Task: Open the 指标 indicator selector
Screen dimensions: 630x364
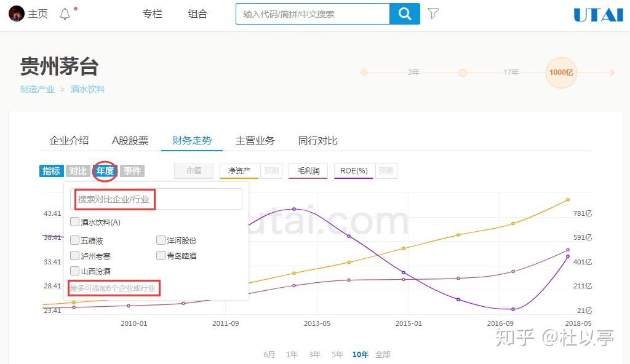Action: [52, 171]
